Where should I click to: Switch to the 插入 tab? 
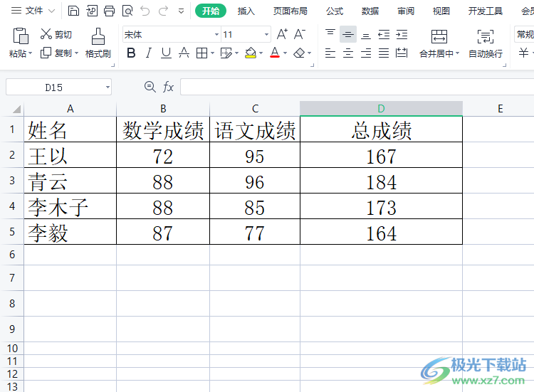(x=246, y=11)
